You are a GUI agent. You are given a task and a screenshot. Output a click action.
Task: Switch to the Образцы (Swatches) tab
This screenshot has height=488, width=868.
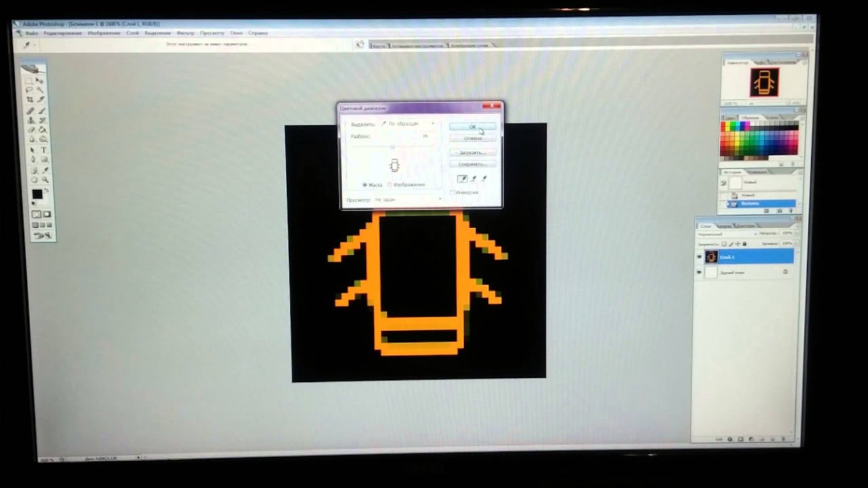tap(750, 118)
